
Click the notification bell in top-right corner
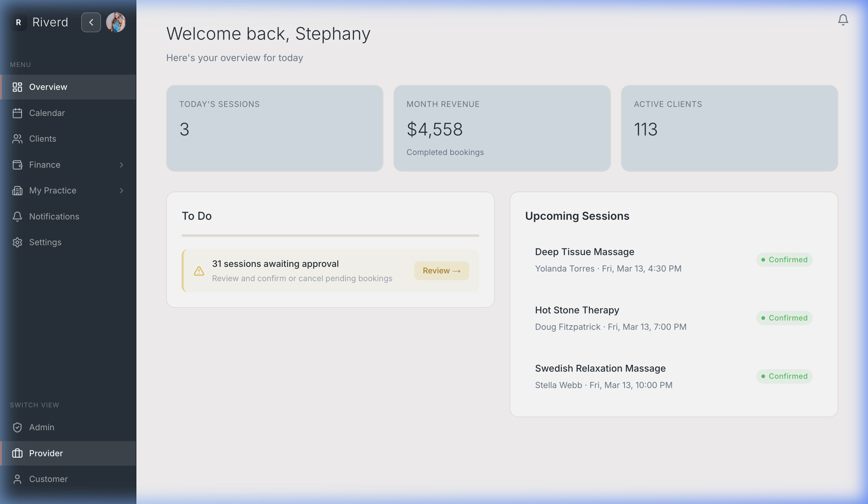[x=843, y=20]
